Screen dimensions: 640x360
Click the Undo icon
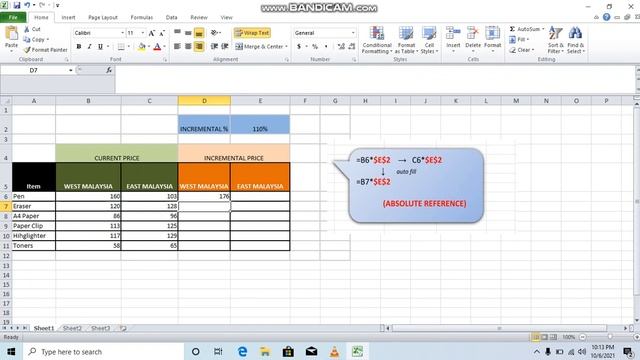[x=27, y=5]
